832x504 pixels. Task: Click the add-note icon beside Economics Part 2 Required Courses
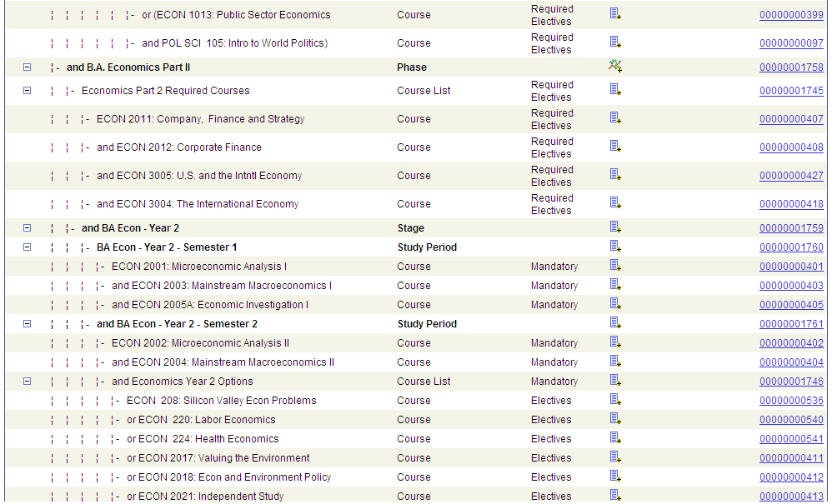click(x=614, y=91)
